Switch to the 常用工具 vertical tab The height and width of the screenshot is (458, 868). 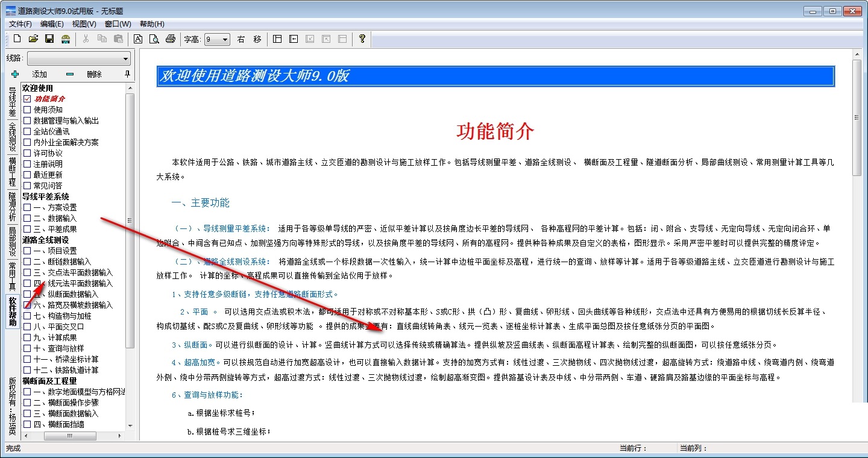13,277
